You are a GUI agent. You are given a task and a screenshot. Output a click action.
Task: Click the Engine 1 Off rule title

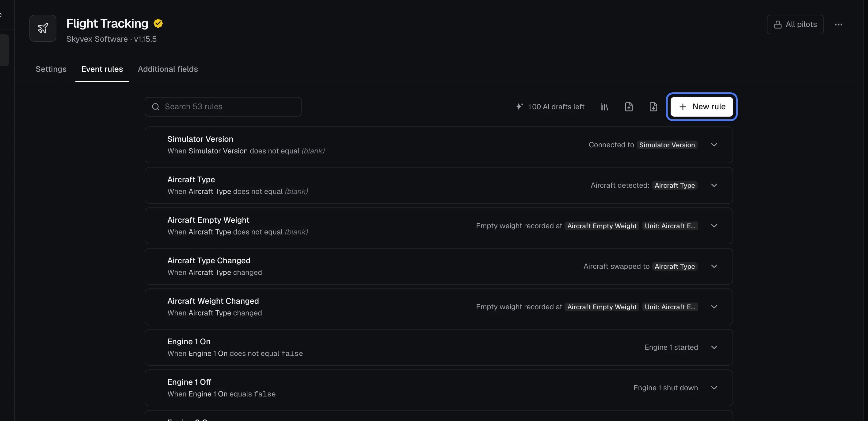tap(189, 382)
